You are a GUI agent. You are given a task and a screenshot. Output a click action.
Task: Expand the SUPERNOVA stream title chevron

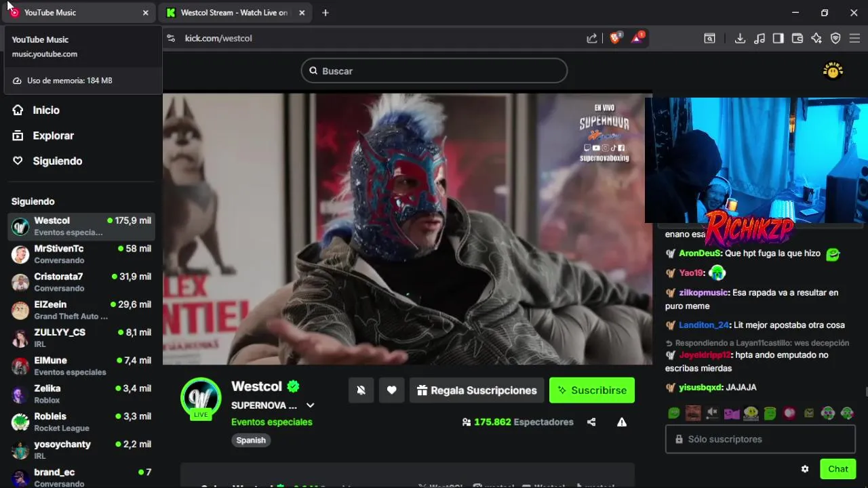tap(310, 405)
